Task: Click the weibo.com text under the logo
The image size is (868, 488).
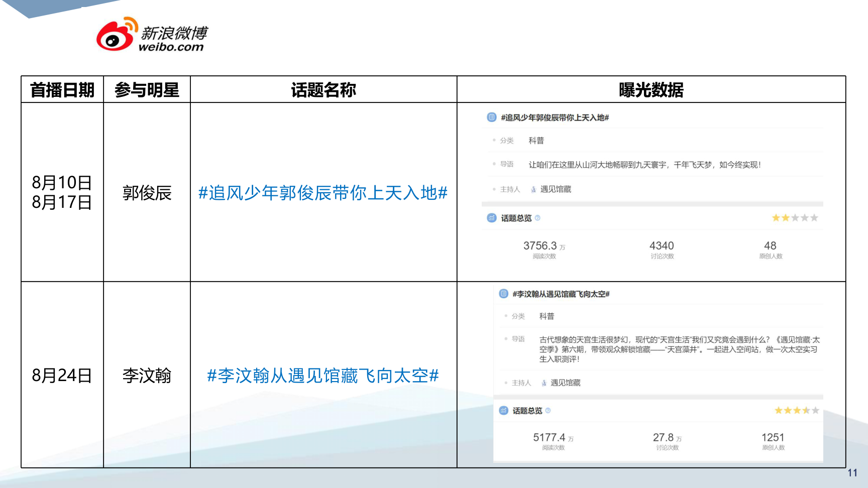Action: point(171,47)
